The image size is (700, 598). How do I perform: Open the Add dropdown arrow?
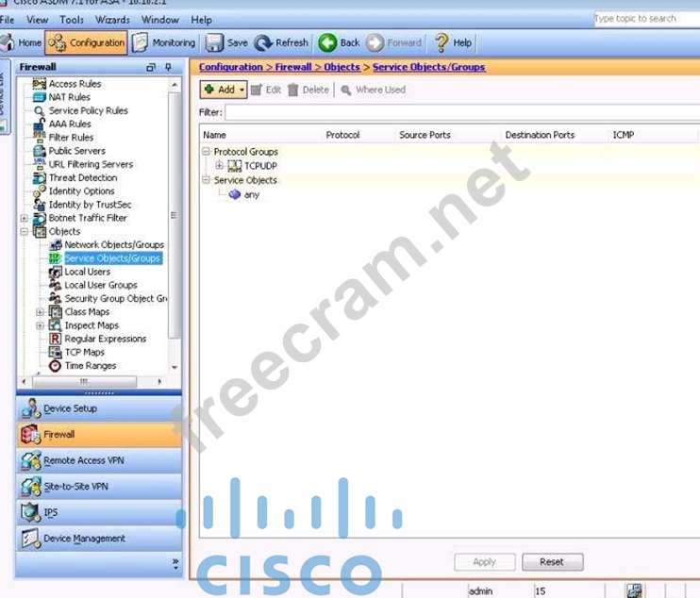point(242,91)
